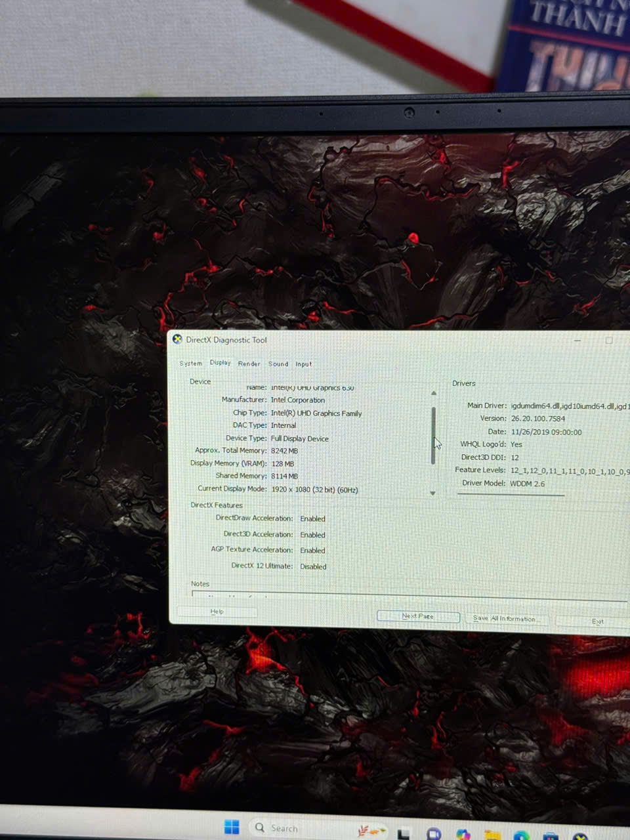Viewport: 630px width, 840px height.
Task: Open Task View from the taskbar
Action: 404,834
